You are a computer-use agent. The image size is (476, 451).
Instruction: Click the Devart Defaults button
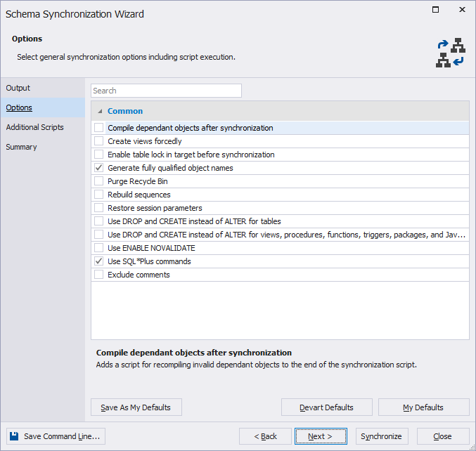pyautogui.click(x=327, y=407)
